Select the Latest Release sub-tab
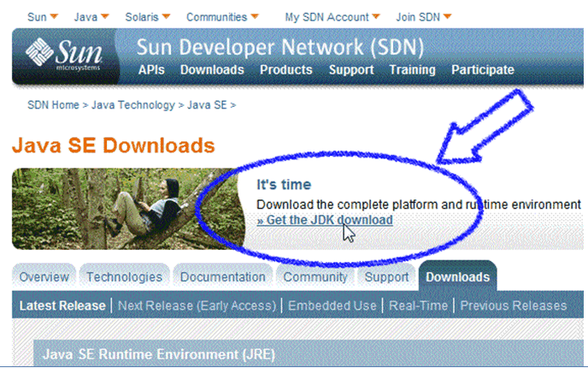 pyautogui.click(x=62, y=306)
